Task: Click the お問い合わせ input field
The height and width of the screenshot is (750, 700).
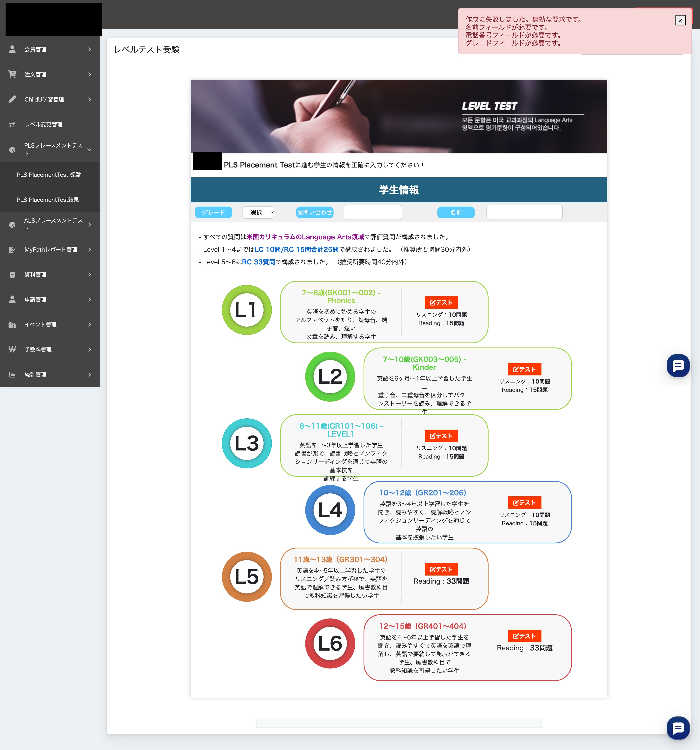Action: coord(373,212)
